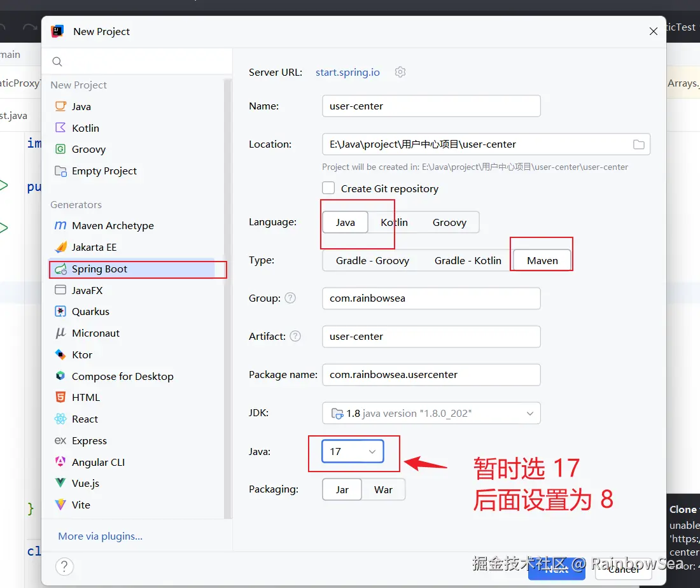Choose the Maven Archetype generator icon

tap(60, 225)
